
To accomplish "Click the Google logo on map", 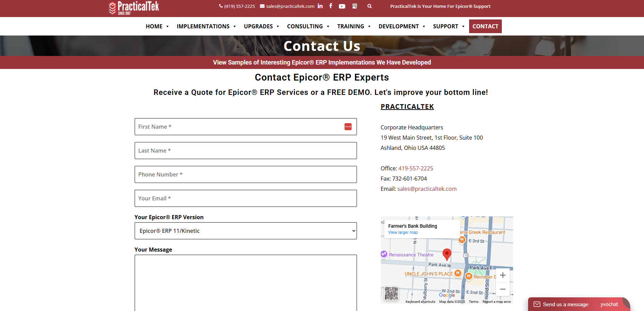I will click(x=447, y=295).
